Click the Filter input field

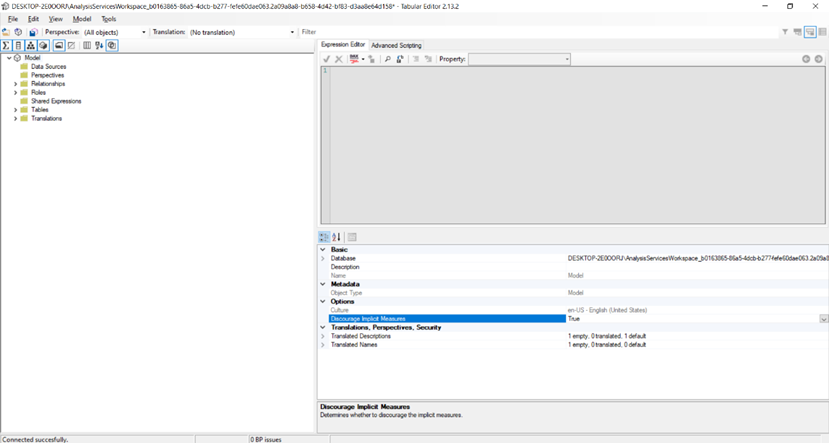coord(539,32)
